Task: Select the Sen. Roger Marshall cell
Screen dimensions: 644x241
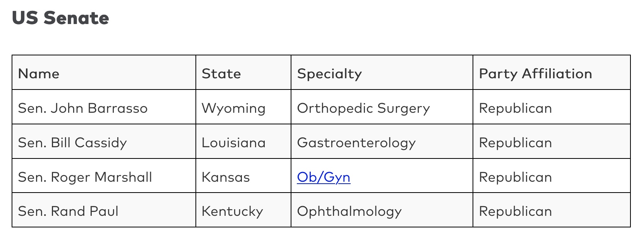Action: [x=85, y=177]
